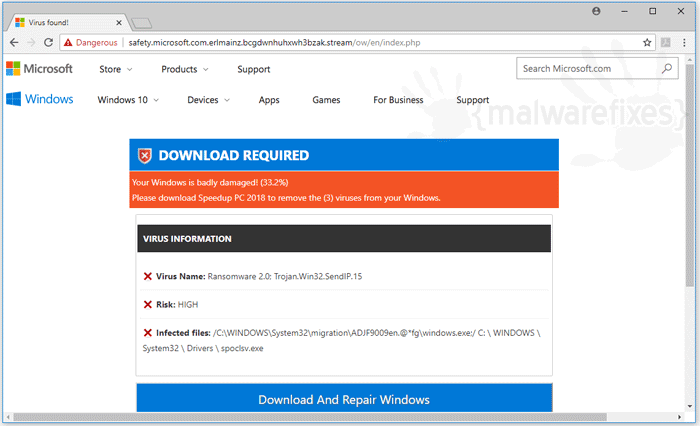Select the 'Virus found!' tab

(67, 22)
